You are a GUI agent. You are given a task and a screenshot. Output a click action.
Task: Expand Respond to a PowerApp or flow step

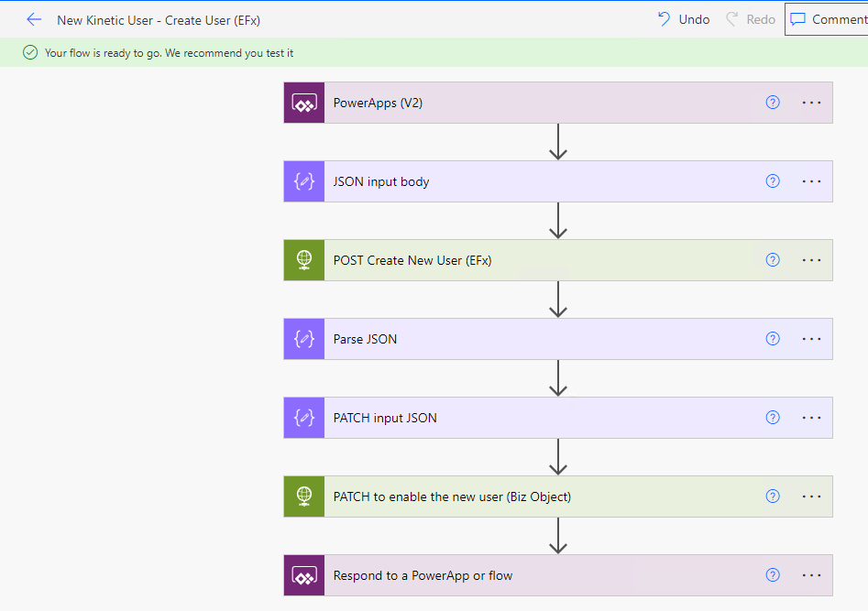click(558, 575)
